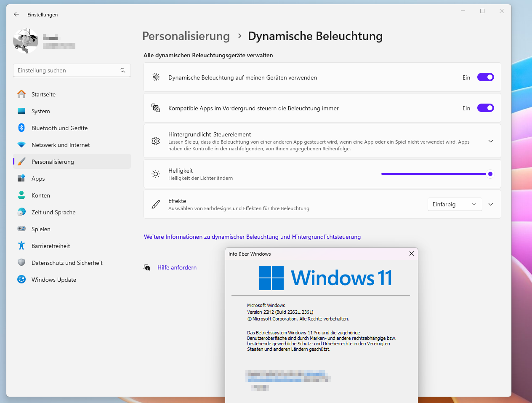This screenshot has height=403, width=532.
Task: Click the Konten person icon
Action: pos(21,195)
